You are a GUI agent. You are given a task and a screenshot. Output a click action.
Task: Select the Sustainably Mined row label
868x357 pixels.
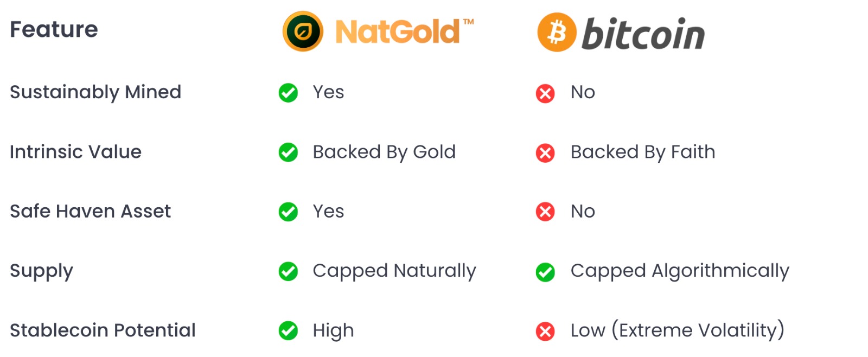pos(95,92)
